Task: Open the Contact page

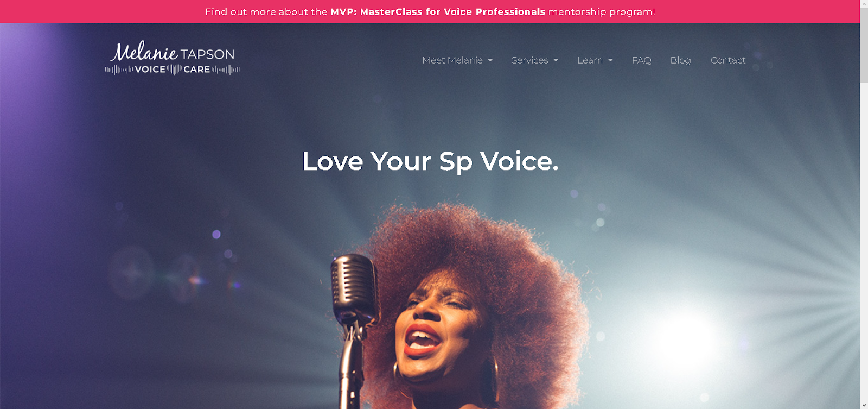Action: pyautogui.click(x=728, y=60)
